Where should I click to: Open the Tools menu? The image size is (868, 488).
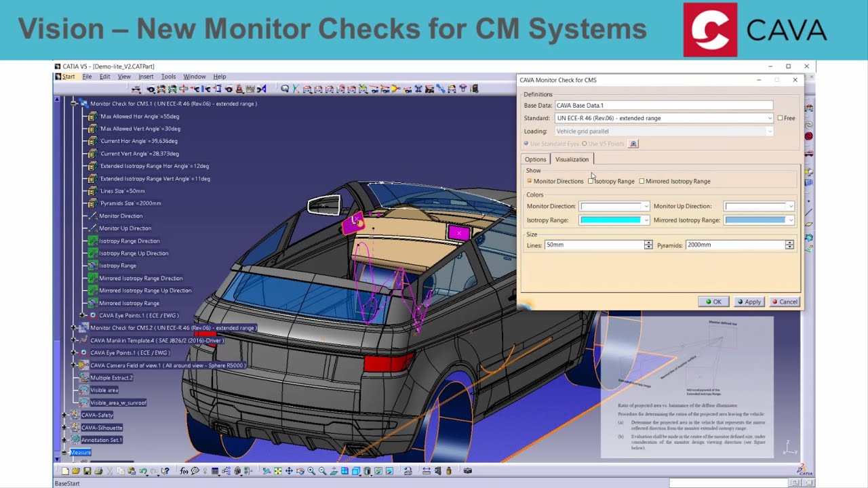(x=168, y=77)
